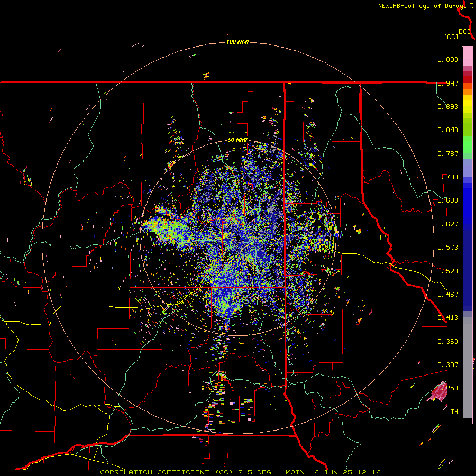Pick the orange color bar segment
The height and width of the screenshot is (476, 476).
467,91
